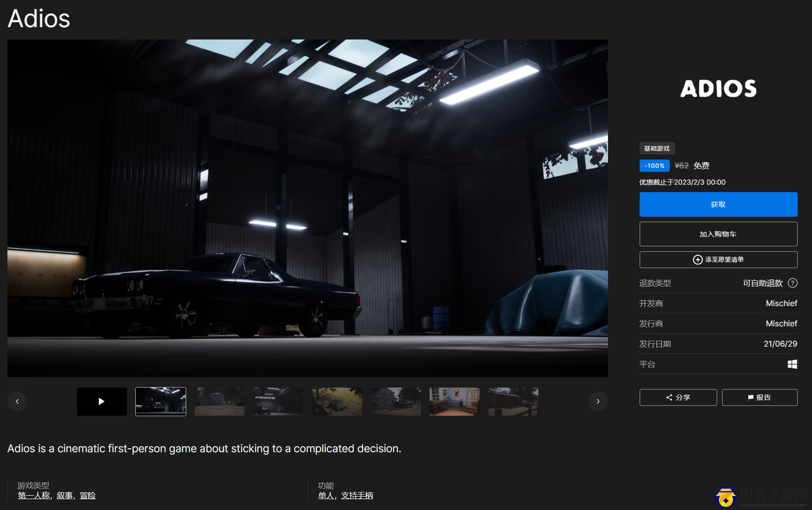Click the Windows platform icon
812x510 pixels.
792,364
